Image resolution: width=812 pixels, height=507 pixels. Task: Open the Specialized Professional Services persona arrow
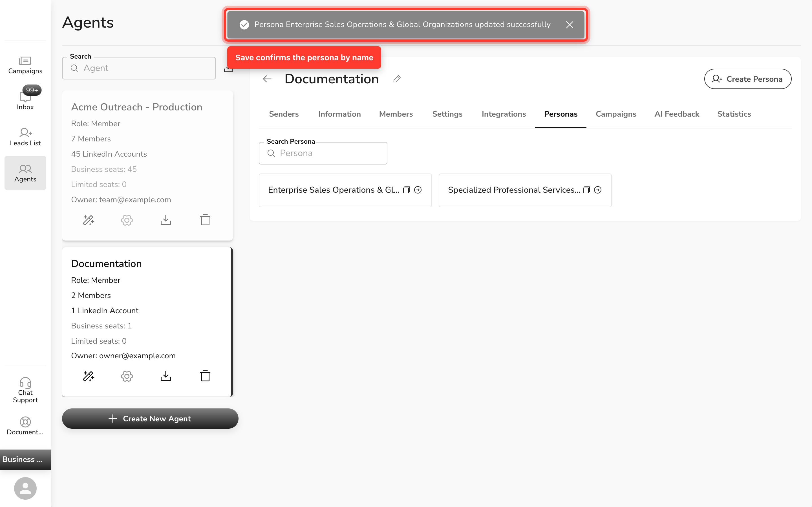598,190
